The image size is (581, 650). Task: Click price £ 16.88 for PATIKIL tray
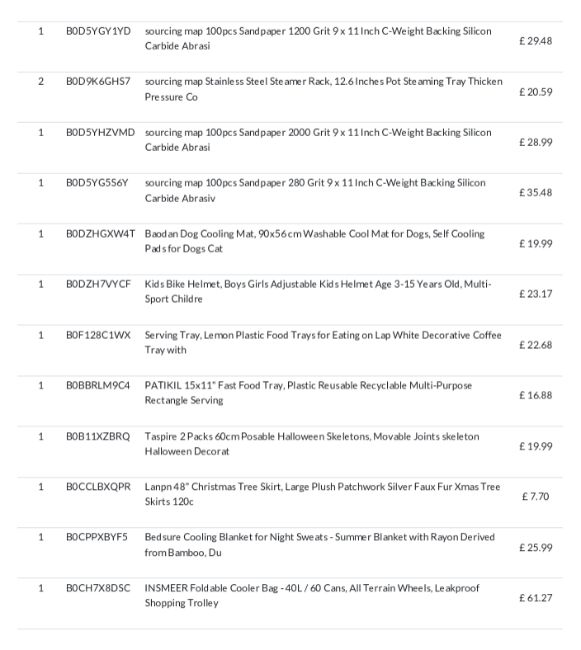[535, 395]
